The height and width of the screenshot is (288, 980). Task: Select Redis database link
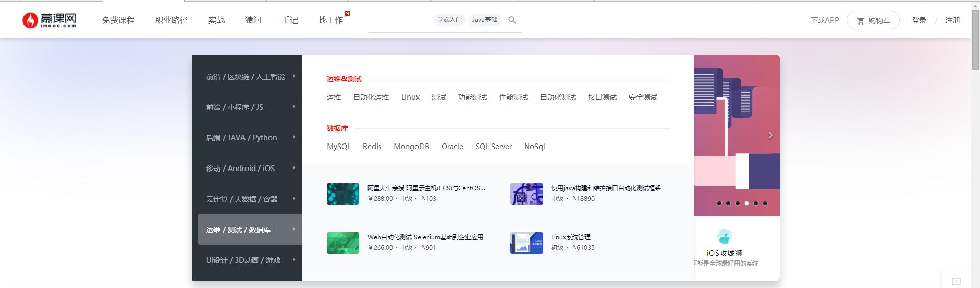372,147
